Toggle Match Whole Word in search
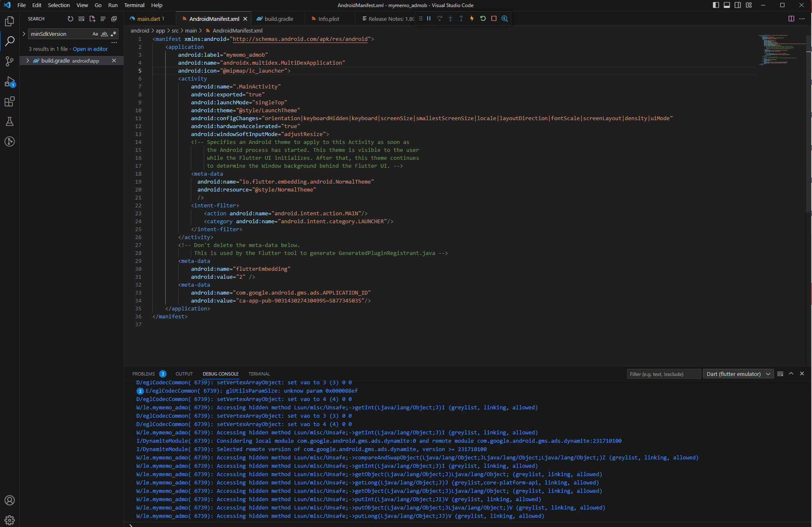This screenshot has width=812, height=527. pos(104,34)
